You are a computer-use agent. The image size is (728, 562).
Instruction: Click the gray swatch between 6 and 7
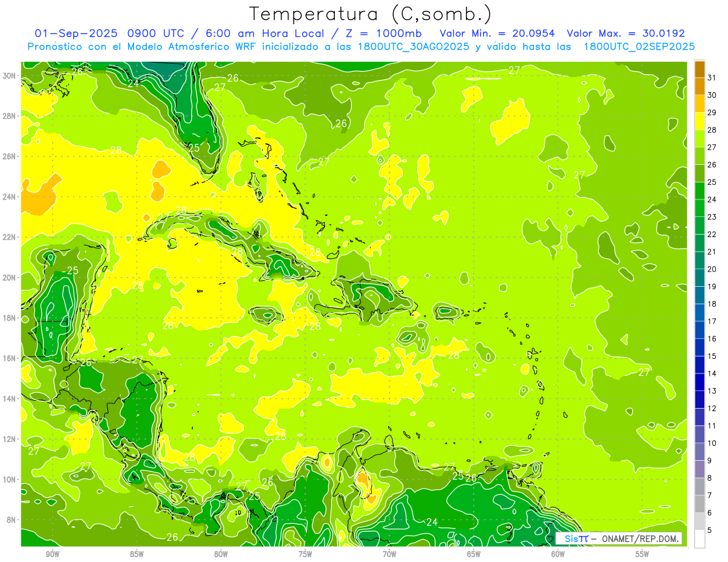point(699,504)
